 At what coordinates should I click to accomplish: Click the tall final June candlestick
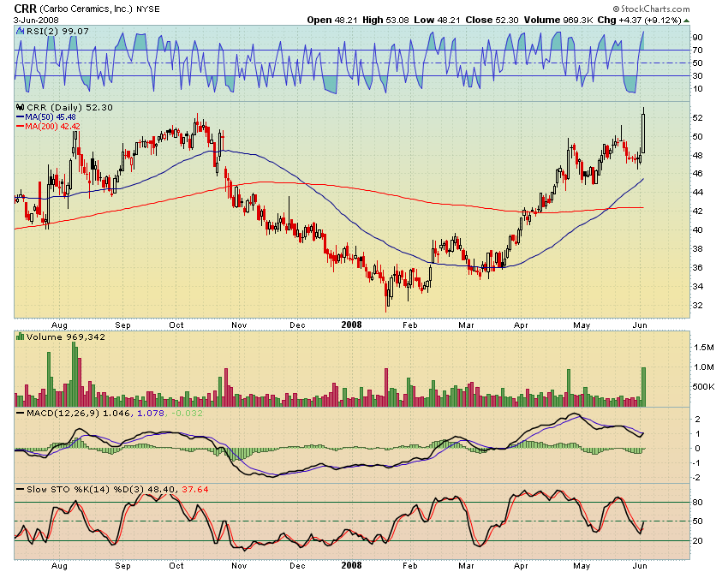click(643, 130)
